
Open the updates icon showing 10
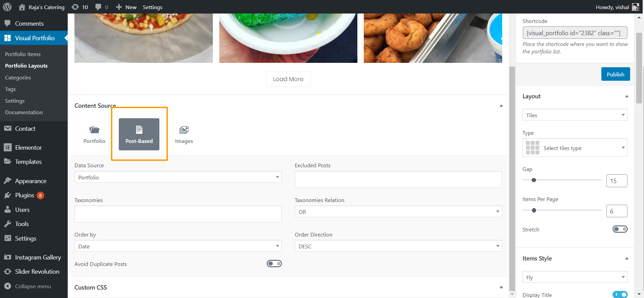[x=80, y=7]
